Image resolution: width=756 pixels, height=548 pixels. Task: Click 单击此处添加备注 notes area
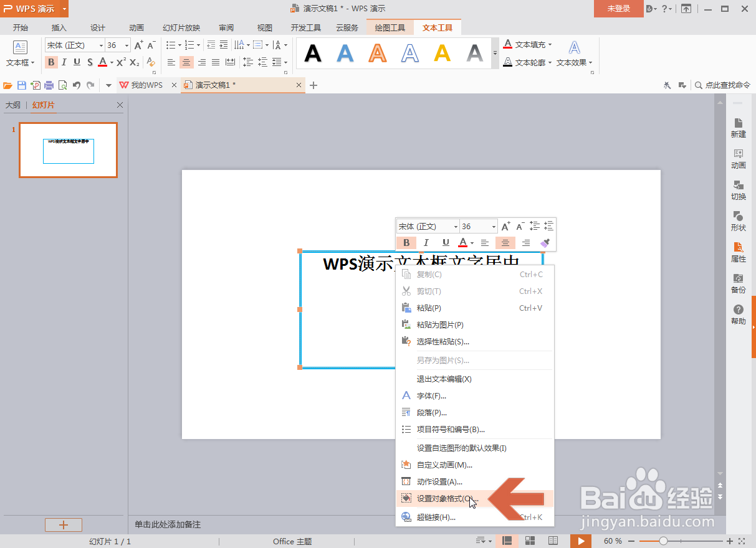168,525
